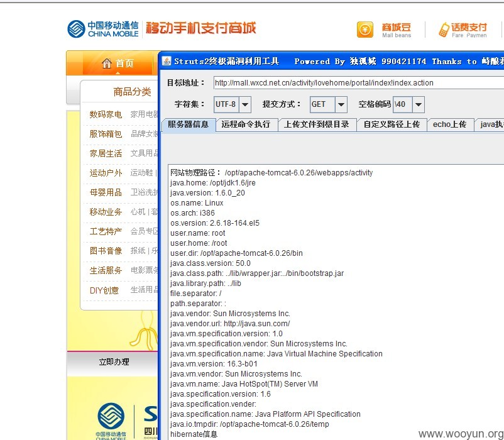Click the os.version: 2.6.18-164.el5 line
This screenshot has width=504, height=440.
tap(215, 223)
